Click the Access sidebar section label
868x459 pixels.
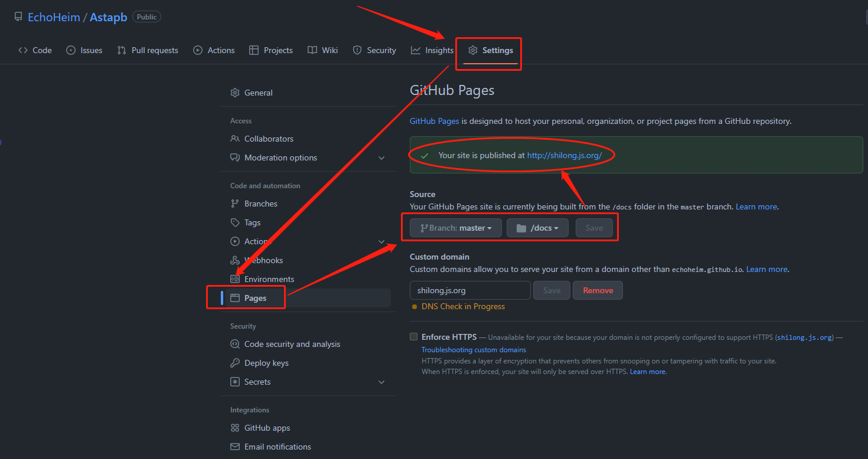coord(241,121)
